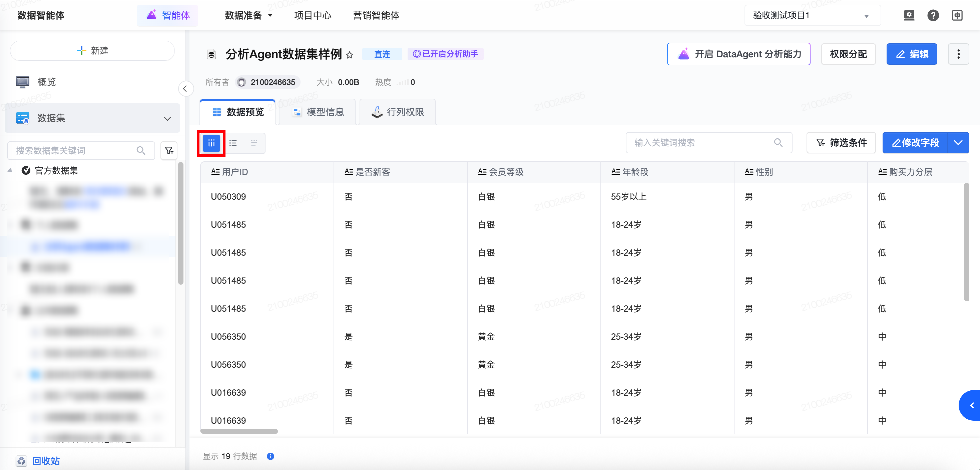The width and height of the screenshot is (980, 470).
Task: Click 开启 DataAgent 分析能力 button
Action: (x=739, y=54)
